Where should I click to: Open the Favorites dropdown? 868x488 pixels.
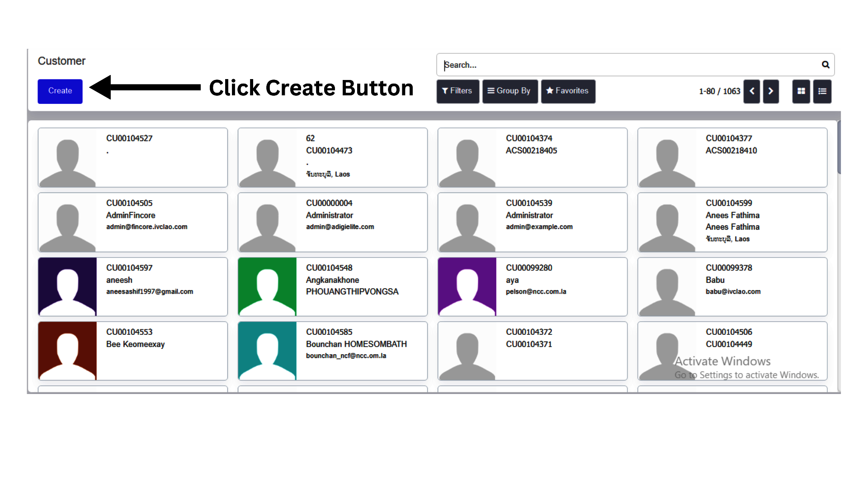(x=568, y=91)
